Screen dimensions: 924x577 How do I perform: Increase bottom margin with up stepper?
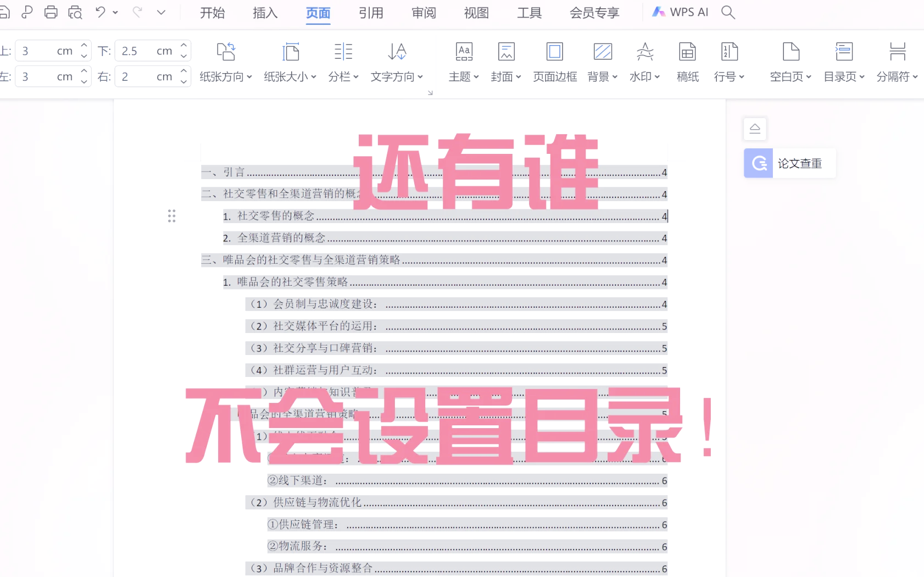[184, 46]
